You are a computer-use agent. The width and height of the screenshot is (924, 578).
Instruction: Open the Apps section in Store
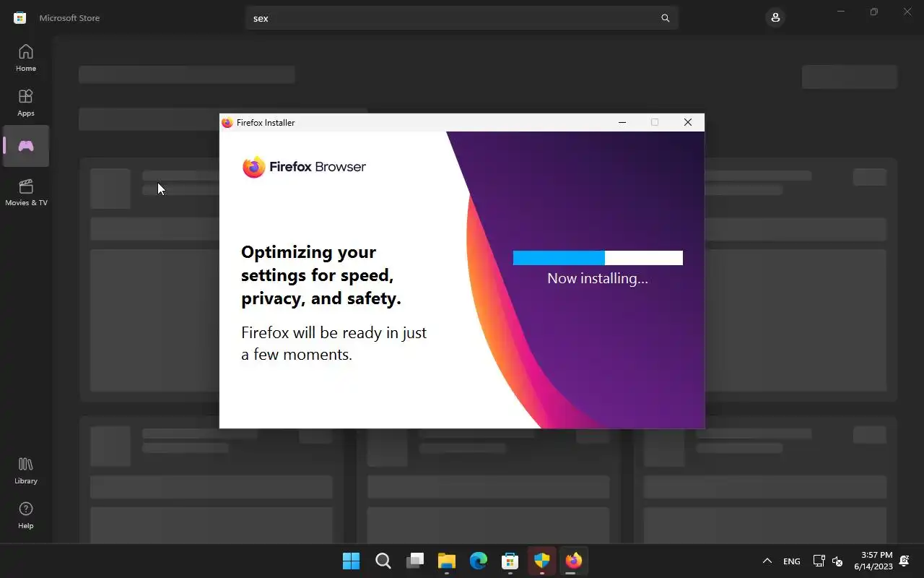26,103
